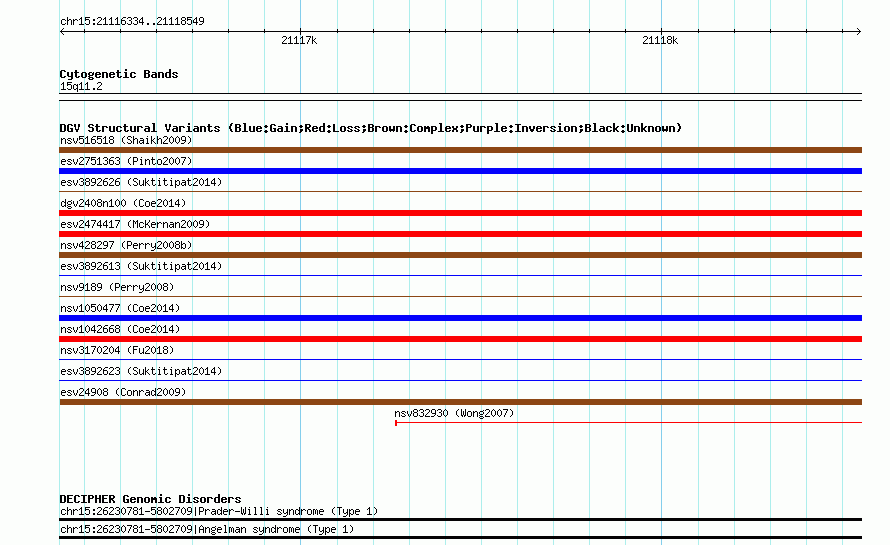The height and width of the screenshot is (545, 890).
Task: Open variant esv2474417 (McKernan2009) label
Action: [x=135, y=224]
